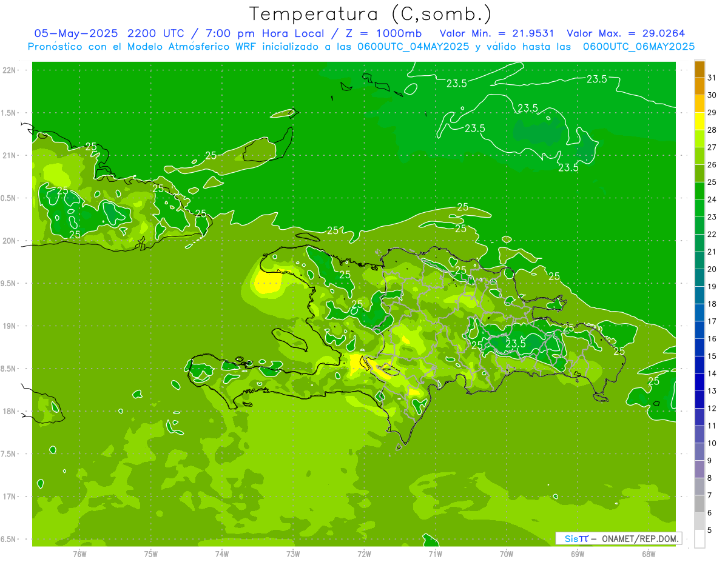Click the yellow legend swatch between 28 and 29

point(699,121)
